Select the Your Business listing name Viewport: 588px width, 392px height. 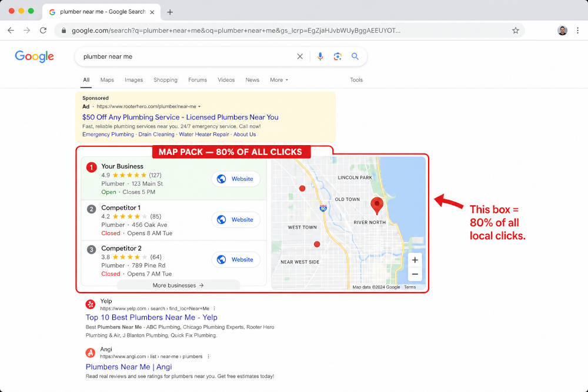pyautogui.click(x=122, y=166)
